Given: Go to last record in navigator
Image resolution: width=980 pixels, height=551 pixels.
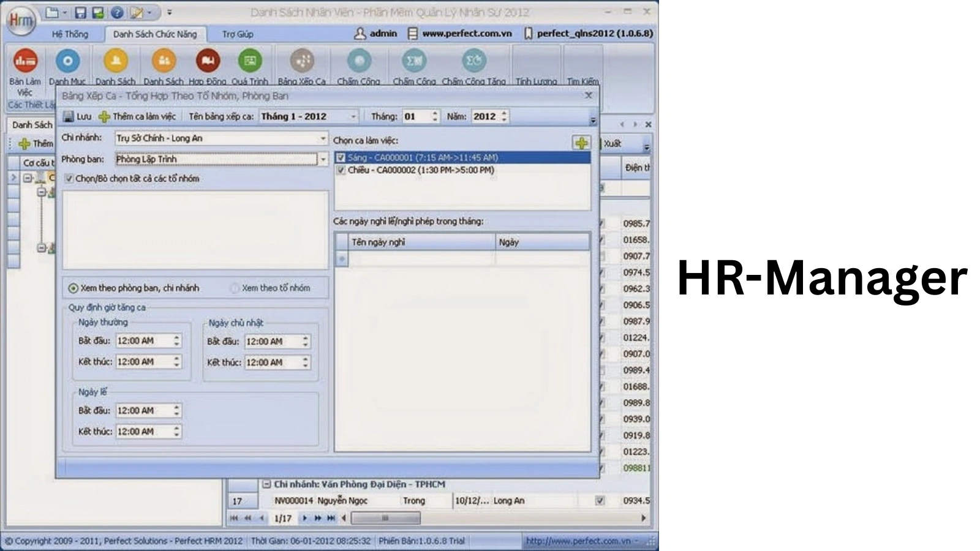Looking at the screenshot, I should click(331, 518).
